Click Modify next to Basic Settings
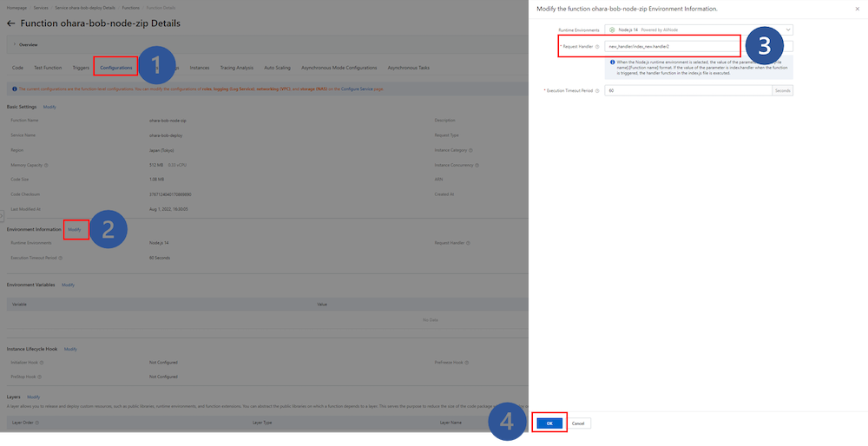Image resolution: width=868 pixels, height=446 pixels. click(x=49, y=106)
